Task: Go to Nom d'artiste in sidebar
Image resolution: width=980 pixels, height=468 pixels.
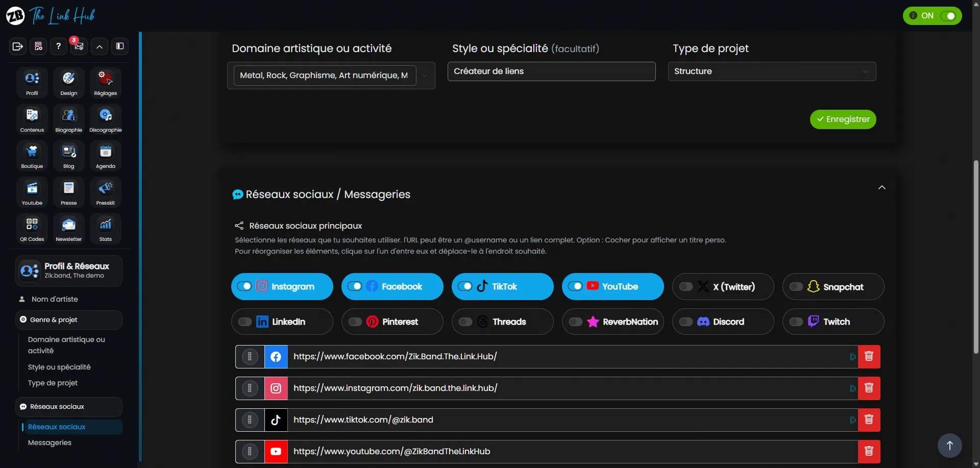Action: tap(55, 299)
